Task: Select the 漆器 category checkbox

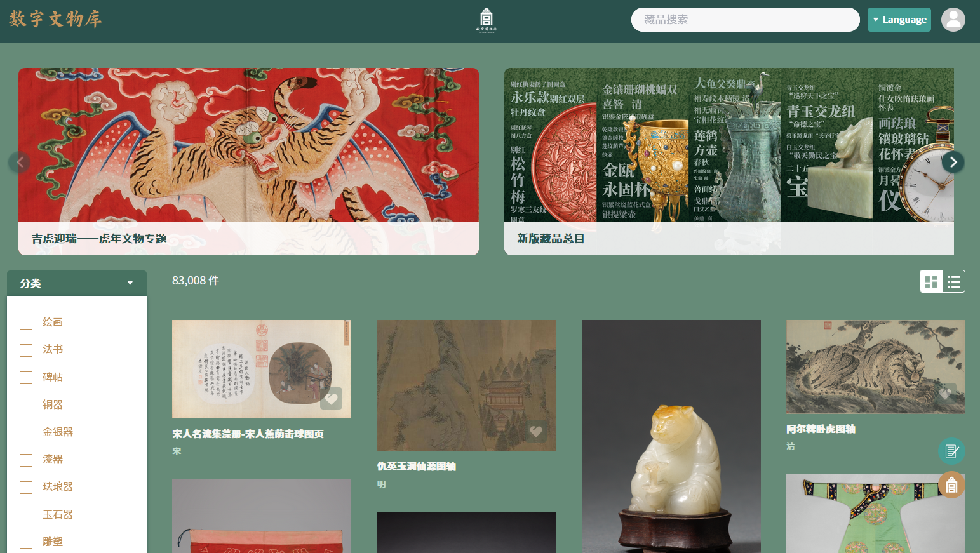Action: (x=26, y=460)
